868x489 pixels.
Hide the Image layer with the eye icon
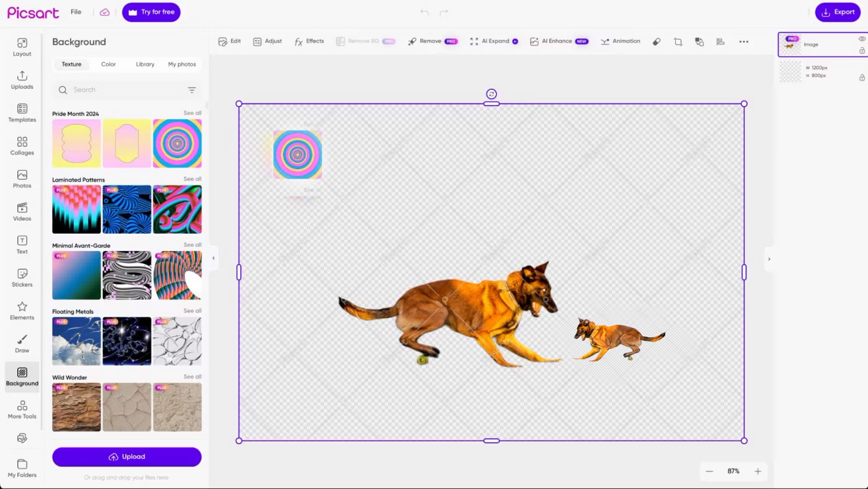pyautogui.click(x=862, y=39)
